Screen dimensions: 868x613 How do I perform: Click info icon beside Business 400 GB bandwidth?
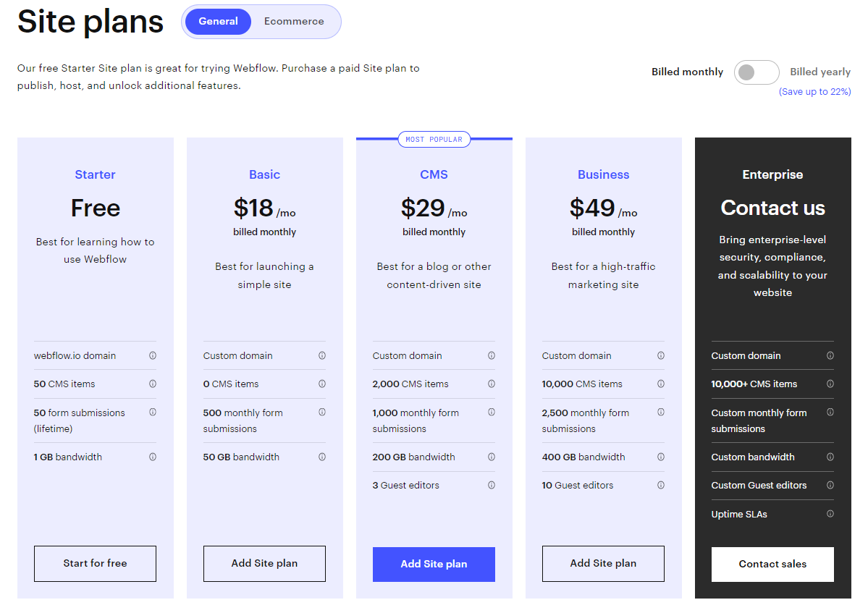click(x=661, y=457)
